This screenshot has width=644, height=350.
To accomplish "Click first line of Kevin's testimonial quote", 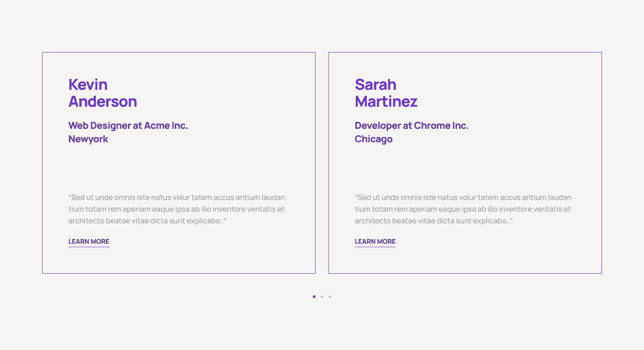I will click(x=177, y=197).
